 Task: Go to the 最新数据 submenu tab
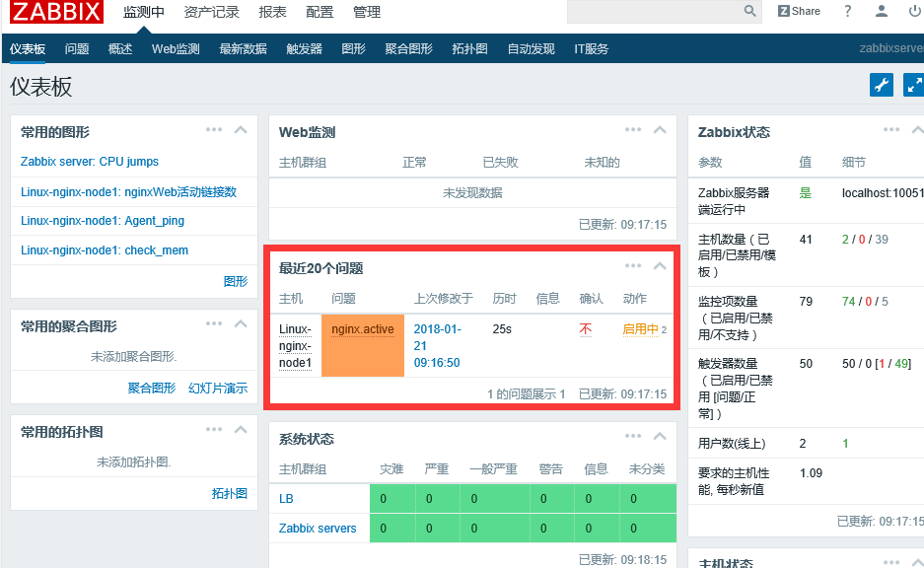point(243,49)
